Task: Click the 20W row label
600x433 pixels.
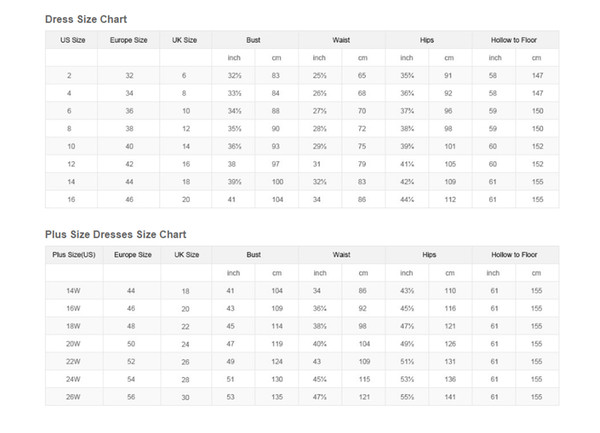Action: (71, 344)
